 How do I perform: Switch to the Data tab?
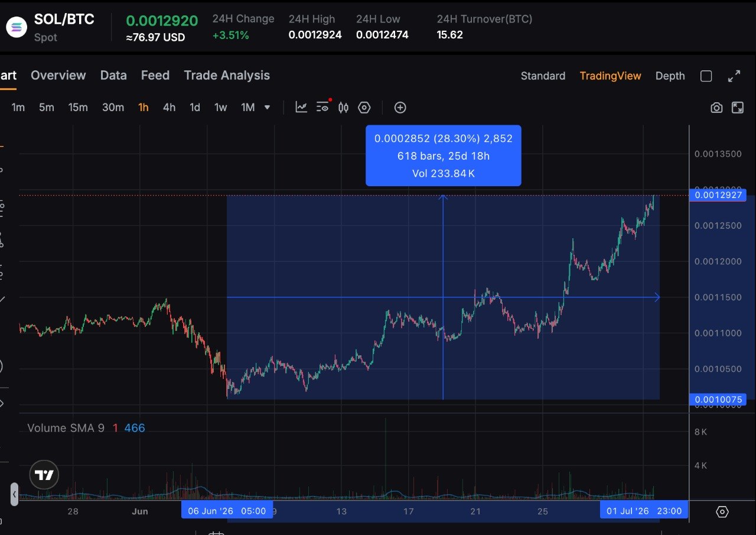pos(113,75)
